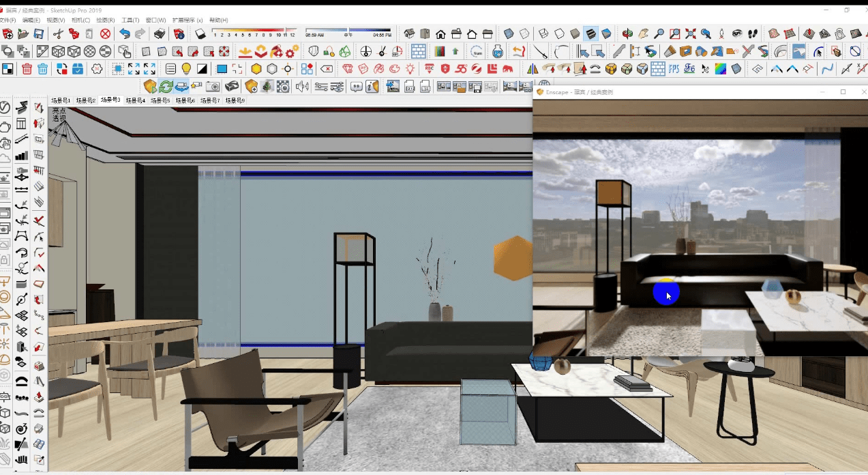868x475 pixels.
Task: Click the orange hexagon in SketchUp viewport
Action: click(513, 257)
